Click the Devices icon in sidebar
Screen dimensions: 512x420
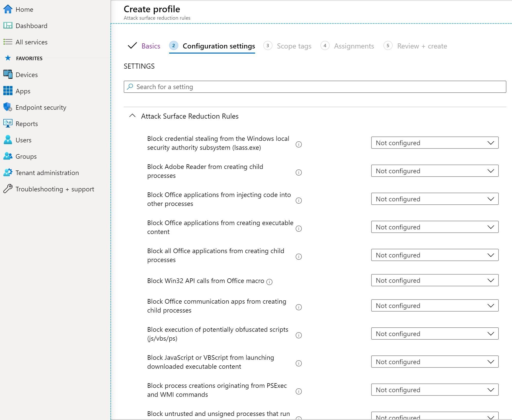[8, 75]
